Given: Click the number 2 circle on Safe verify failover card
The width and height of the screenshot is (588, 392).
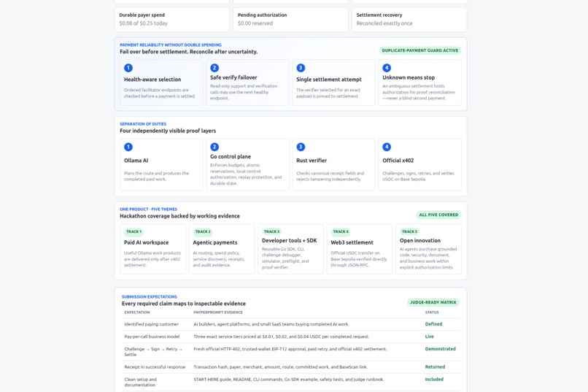Looking at the screenshot, I should 214,68.
